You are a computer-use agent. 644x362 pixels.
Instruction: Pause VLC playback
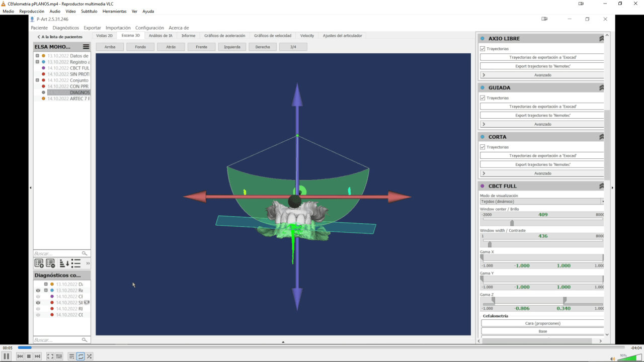click(x=7, y=356)
